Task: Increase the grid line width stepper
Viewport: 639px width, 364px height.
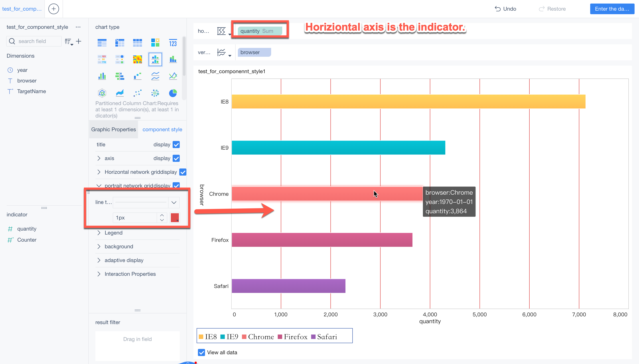Action: 162,215
